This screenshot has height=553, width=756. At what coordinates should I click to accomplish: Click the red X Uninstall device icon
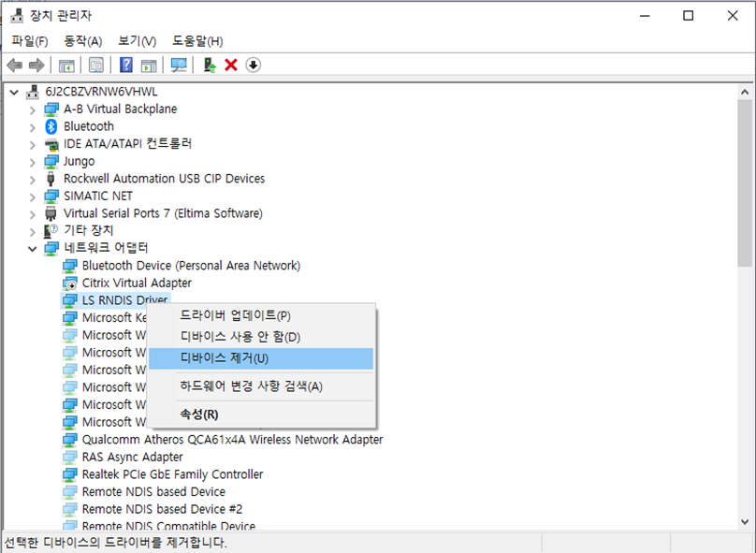click(x=233, y=65)
